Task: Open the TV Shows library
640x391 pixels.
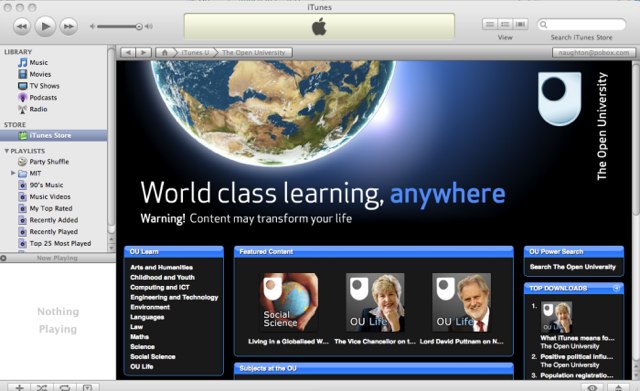Action: (x=44, y=86)
